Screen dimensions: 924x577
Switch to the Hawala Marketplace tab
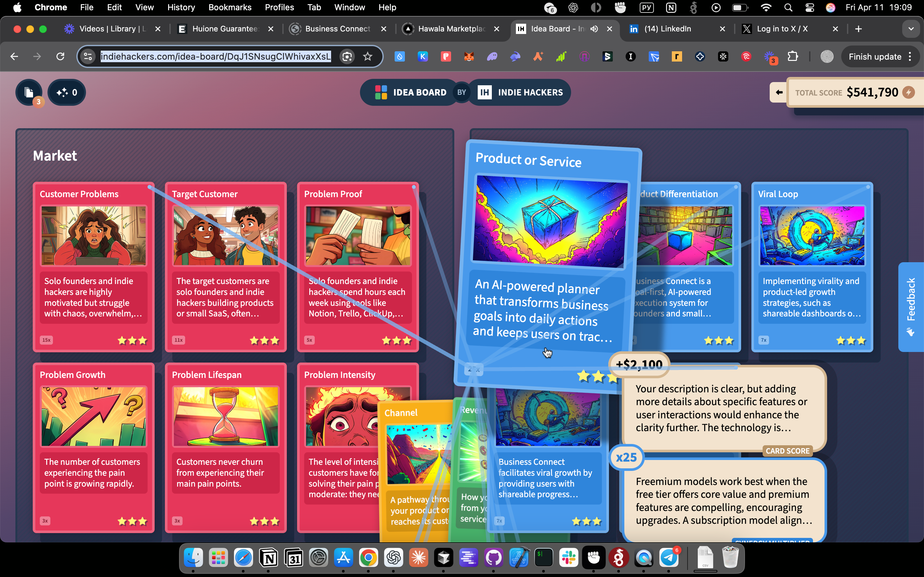pos(450,29)
